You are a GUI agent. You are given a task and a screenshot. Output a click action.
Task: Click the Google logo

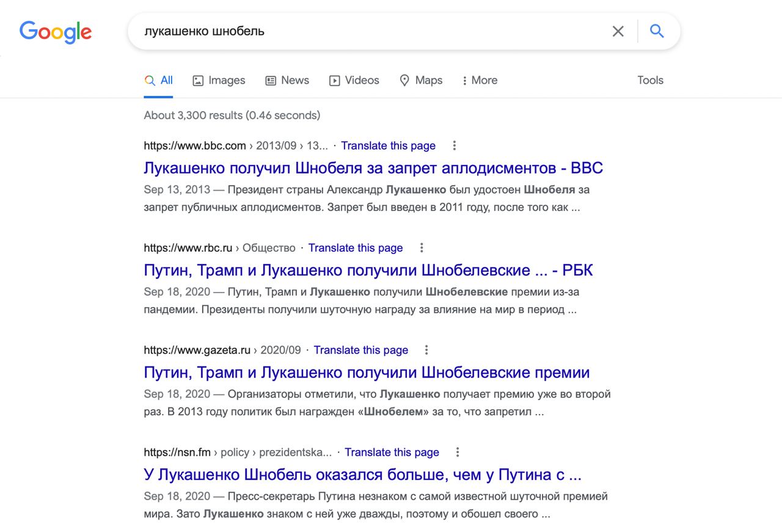click(56, 32)
